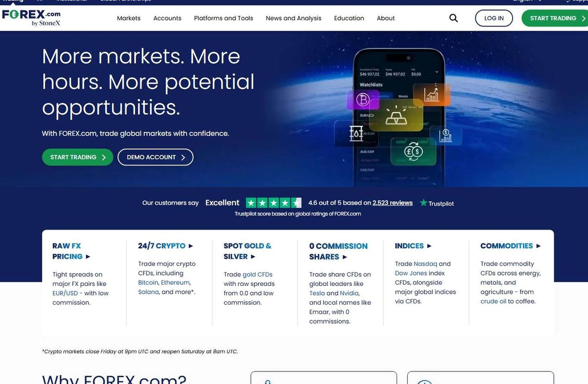Follow the Bitcoin link
The image size is (588, 384).
click(148, 283)
